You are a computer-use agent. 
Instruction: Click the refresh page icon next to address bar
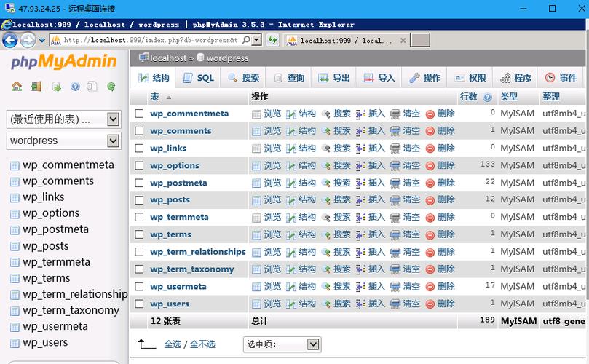click(273, 40)
